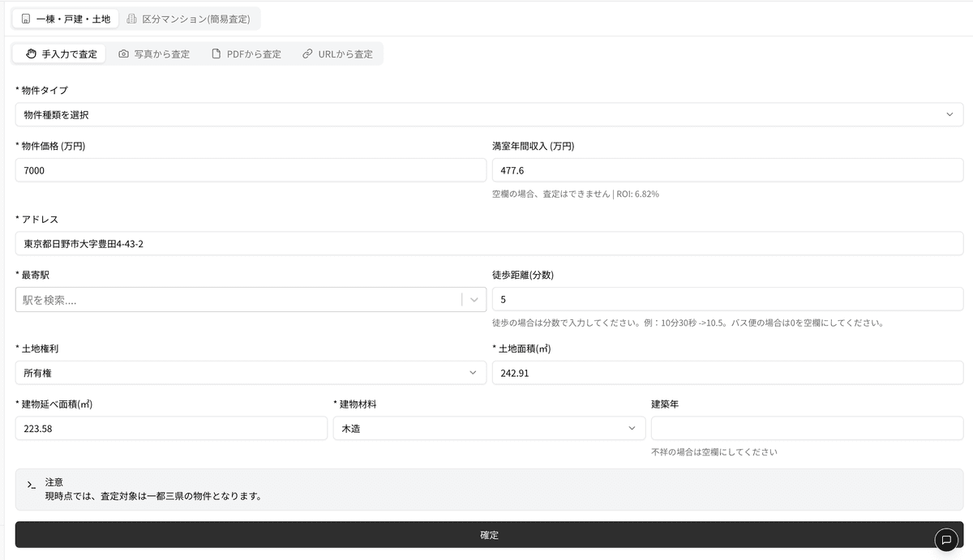Click the 物件価格 input field
Screen dimensions: 973x560
(x=251, y=171)
